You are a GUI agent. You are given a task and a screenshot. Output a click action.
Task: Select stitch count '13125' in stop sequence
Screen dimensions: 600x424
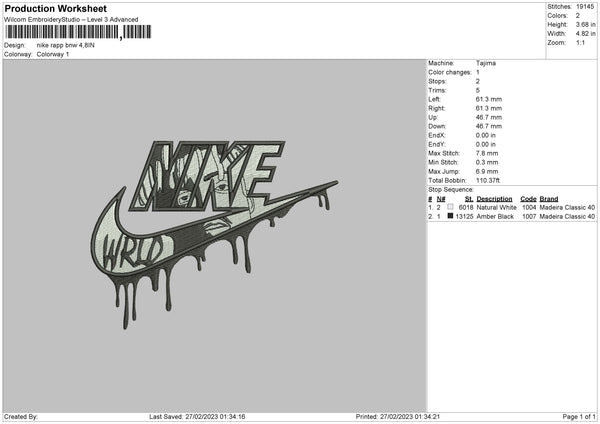(x=464, y=217)
